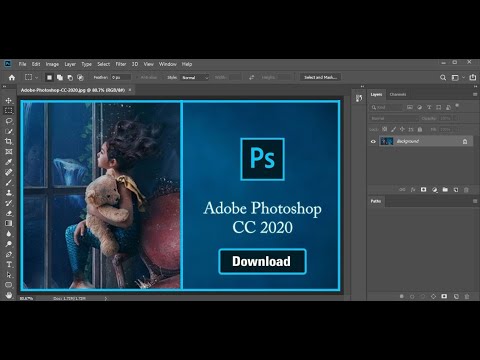Toggle type layer filter icon

429,107
